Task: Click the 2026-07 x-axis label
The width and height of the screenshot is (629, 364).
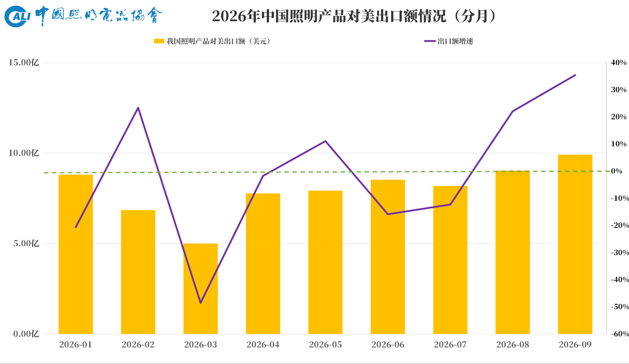Action: 450,344
